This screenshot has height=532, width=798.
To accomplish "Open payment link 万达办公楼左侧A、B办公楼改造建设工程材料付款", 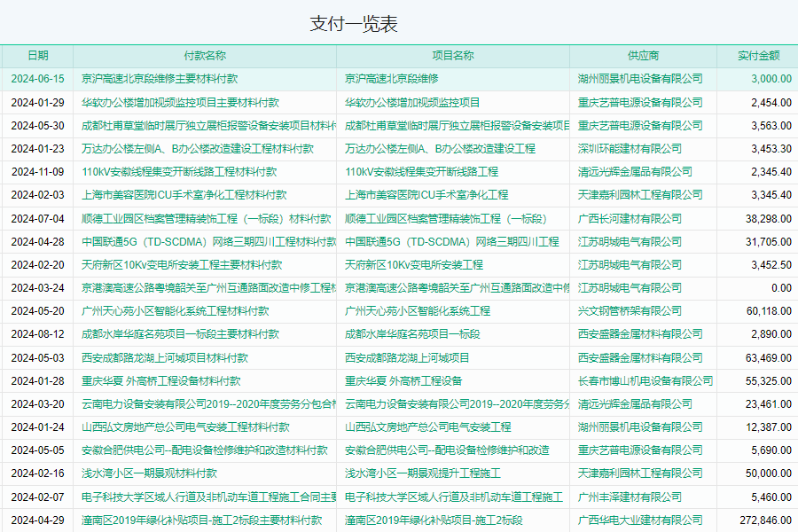I will pos(198,149).
